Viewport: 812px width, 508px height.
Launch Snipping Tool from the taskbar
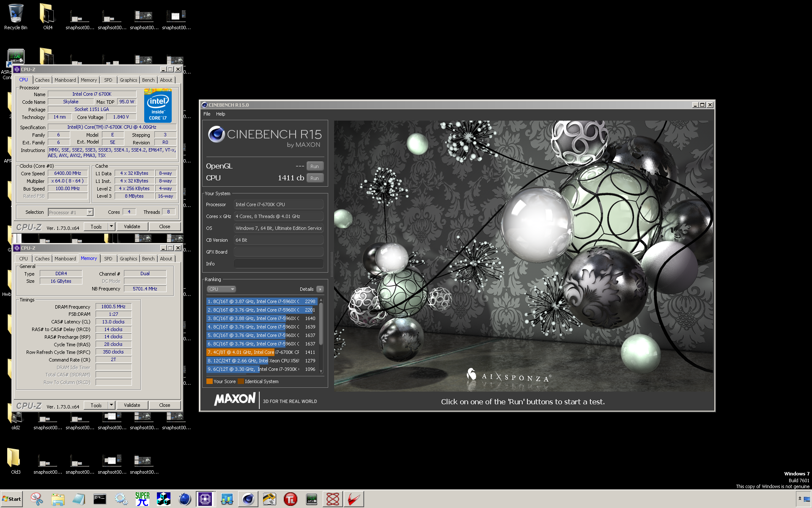[37, 499]
